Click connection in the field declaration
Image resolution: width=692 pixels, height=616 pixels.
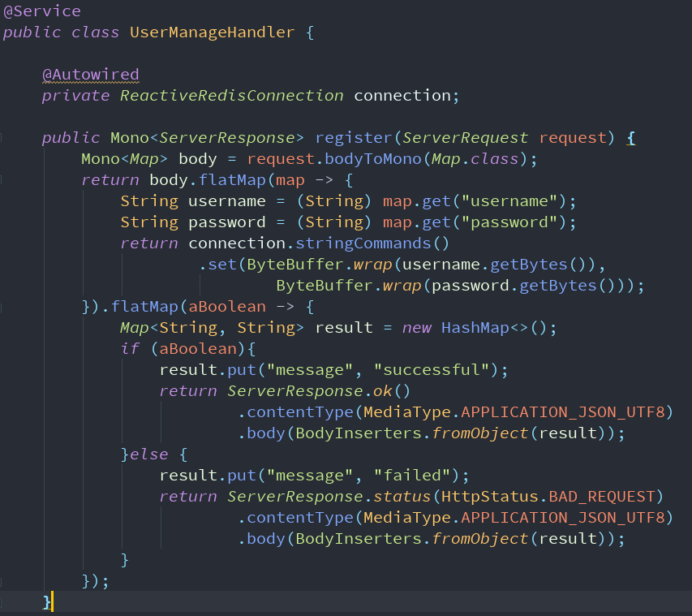(402, 96)
